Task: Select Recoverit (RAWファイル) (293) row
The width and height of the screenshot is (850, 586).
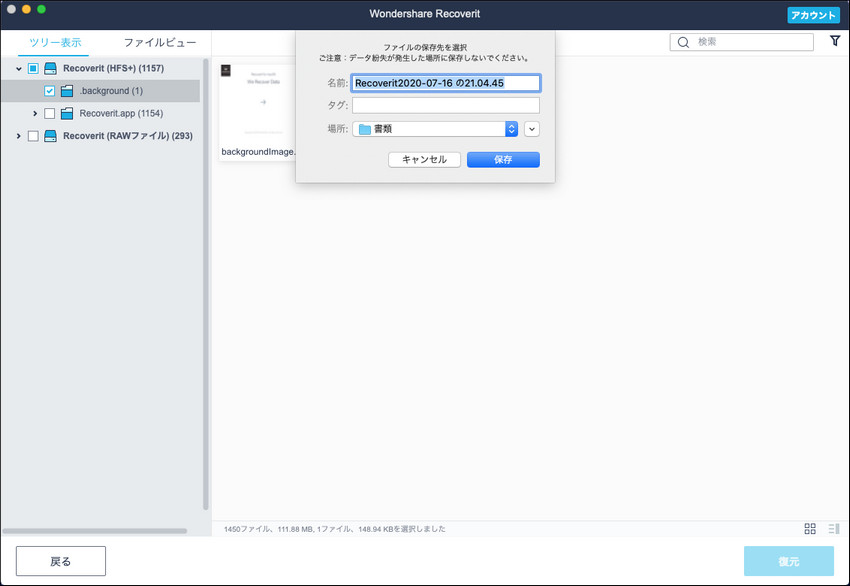Action: [100, 136]
